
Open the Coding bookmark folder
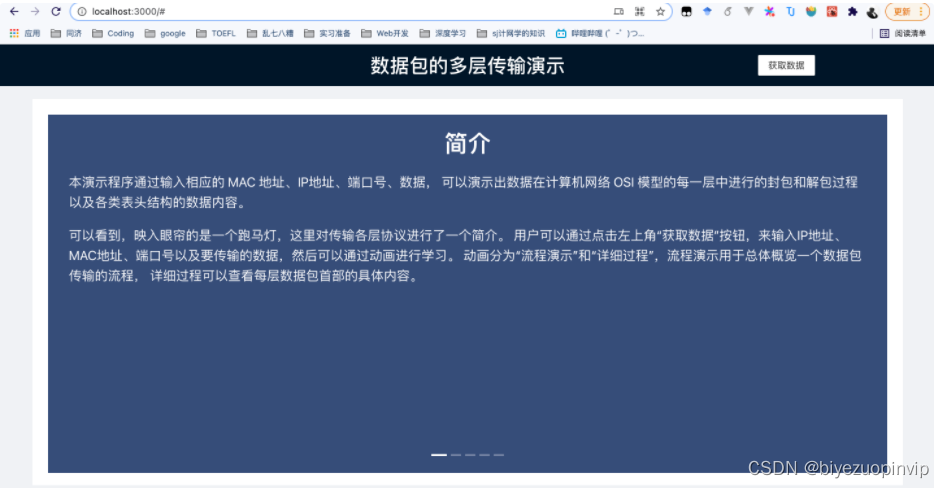point(113,33)
